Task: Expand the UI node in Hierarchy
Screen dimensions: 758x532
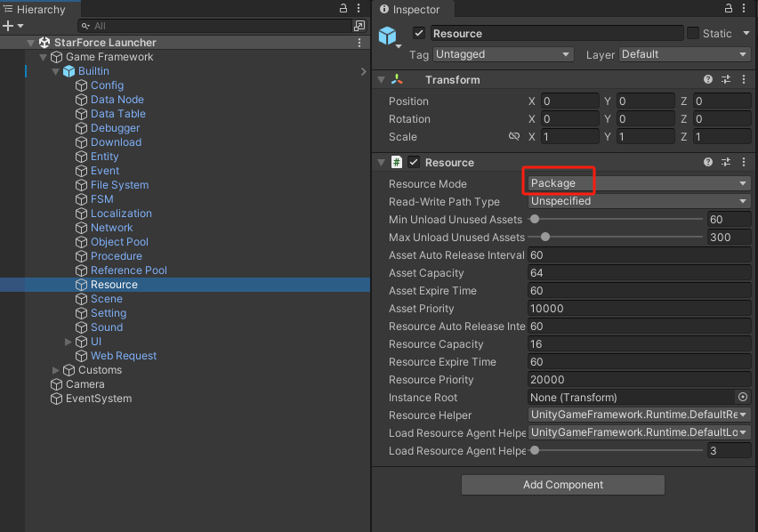Action: tap(68, 341)
